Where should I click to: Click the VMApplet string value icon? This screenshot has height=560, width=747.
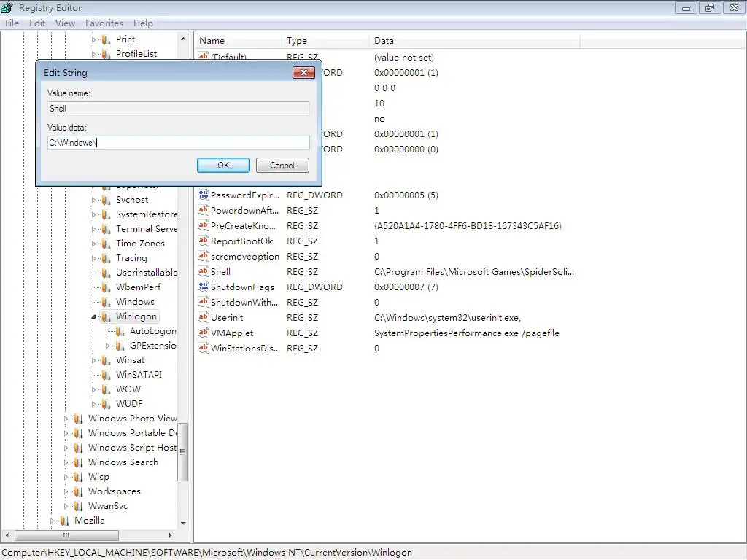(x=204, y=332)
